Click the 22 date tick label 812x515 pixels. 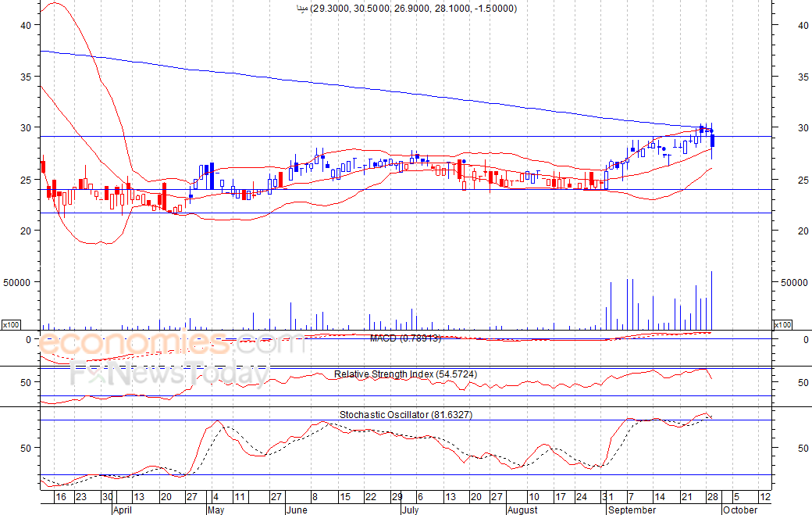pos(371,497)
